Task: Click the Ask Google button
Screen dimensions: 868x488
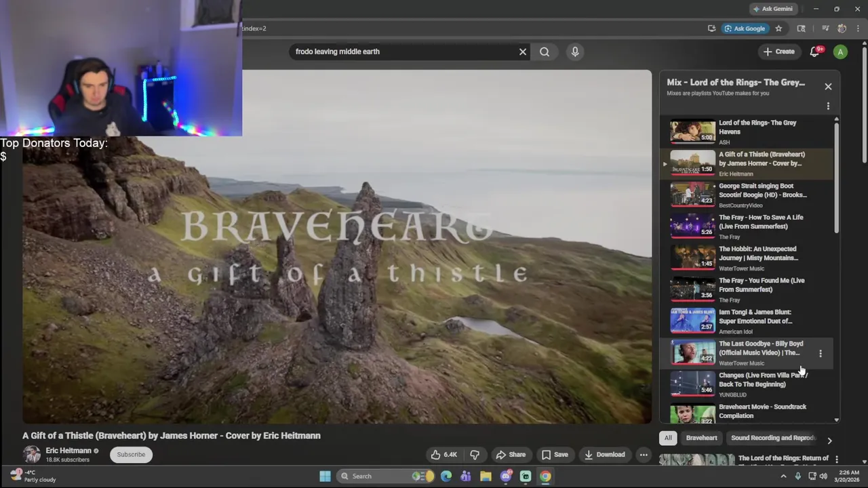Action: [745, 28]
